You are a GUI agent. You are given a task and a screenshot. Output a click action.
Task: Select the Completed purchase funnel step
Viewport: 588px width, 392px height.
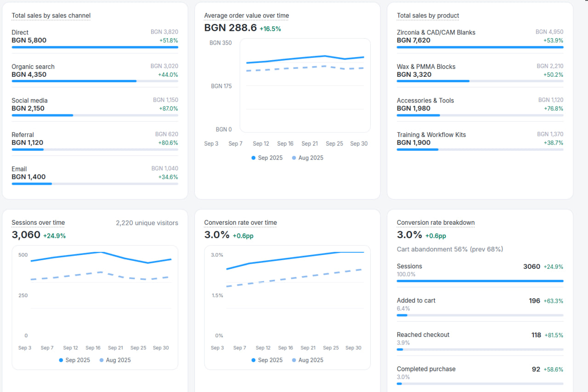480,373
